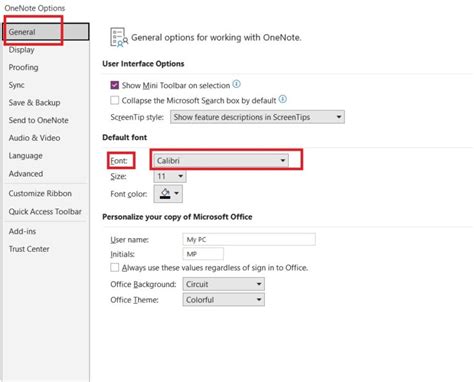Enable Collapse the Microsoft Search box

(114, 100)
